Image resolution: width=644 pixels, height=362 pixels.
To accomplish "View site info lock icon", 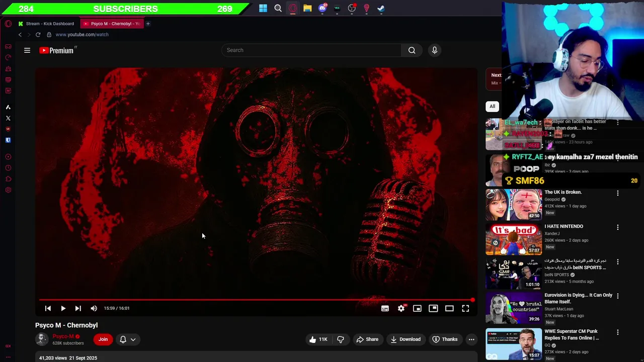I will 49,35.
